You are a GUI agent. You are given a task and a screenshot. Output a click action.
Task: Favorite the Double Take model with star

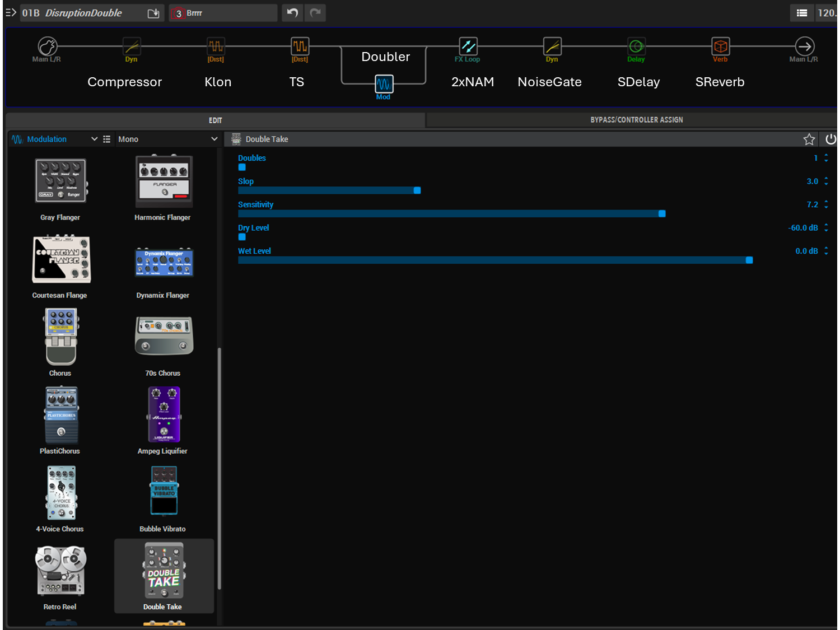point(809,139)
